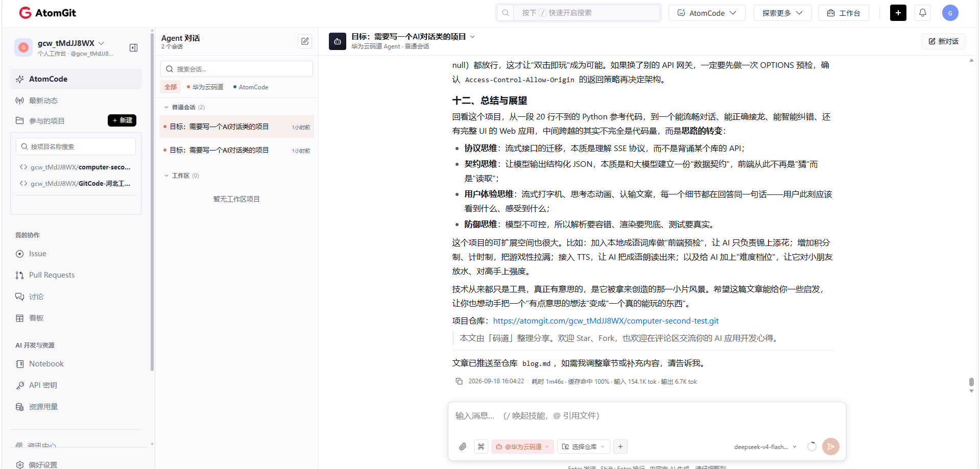Open the AtomCode dropdown in top bar
Image resolution: width=980 pixels, height=469 pixels.
[x=707, y=13]
